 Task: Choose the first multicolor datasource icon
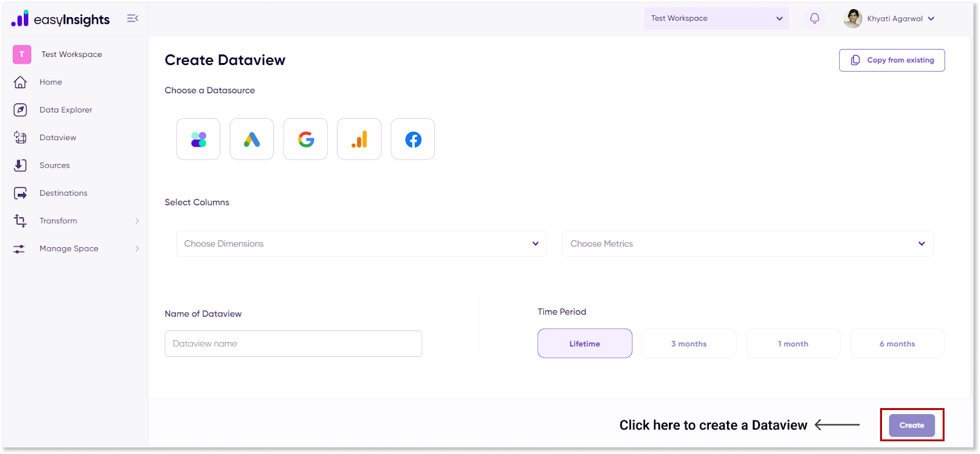pyautogui.click(x=198, y=140)
